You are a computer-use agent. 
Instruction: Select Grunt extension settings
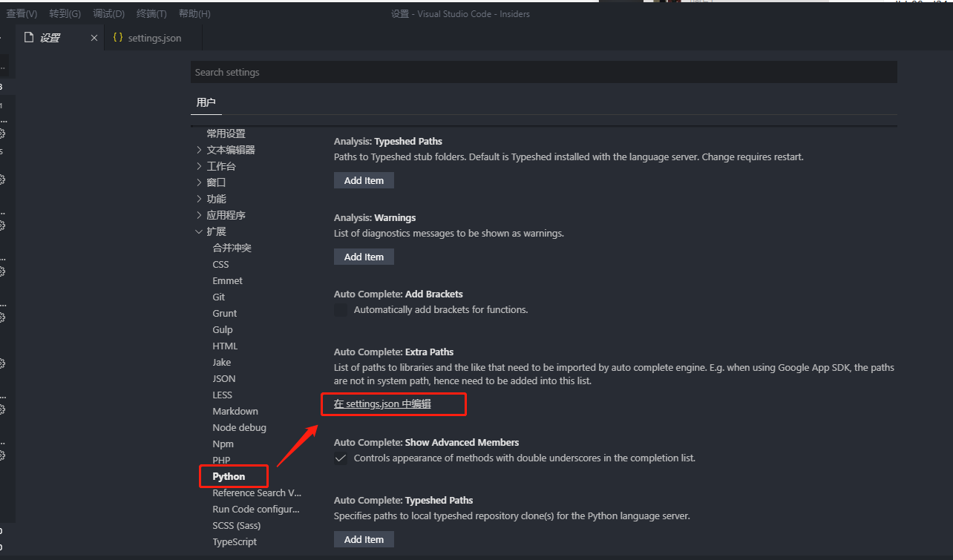tap(224, 313)
